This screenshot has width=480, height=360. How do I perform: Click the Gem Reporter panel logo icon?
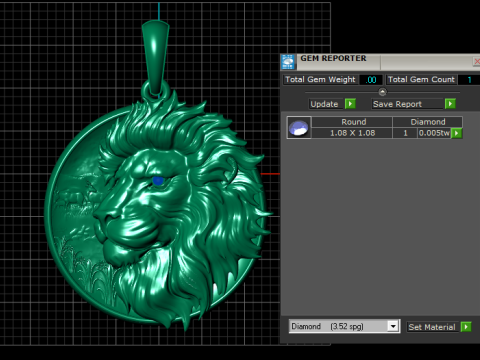pos(288,62)
